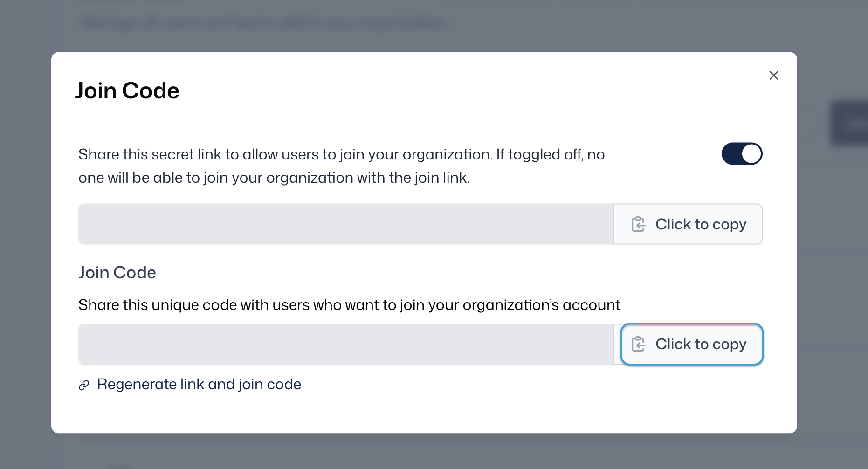The image size is (868, 469).
Task: Click the link icon near the bottom of dialog
Action: [84, 385]
